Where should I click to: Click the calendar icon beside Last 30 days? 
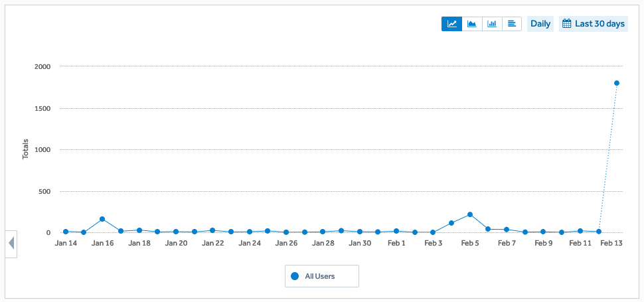point(567,24)
